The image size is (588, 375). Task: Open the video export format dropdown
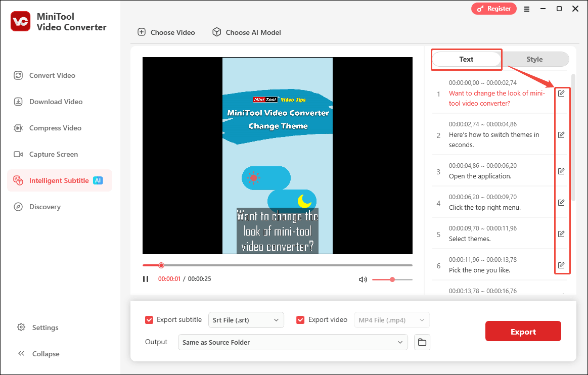(392, 319)
